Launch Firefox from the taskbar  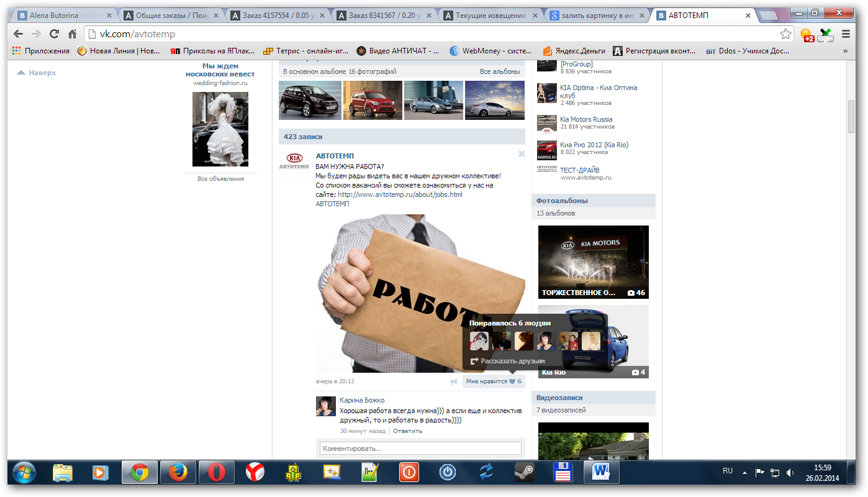178,473
